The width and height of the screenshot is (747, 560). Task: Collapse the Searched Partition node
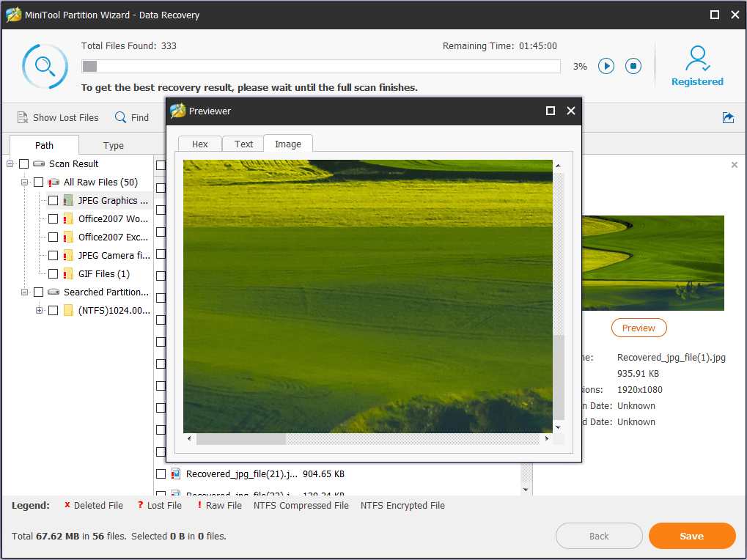pyautogui.click(x=24, y=292)
